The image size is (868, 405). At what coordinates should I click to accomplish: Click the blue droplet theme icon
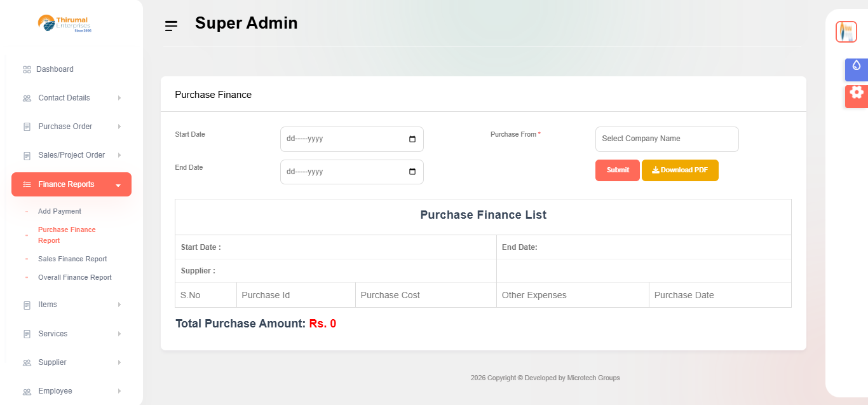[x=856, y=65]
